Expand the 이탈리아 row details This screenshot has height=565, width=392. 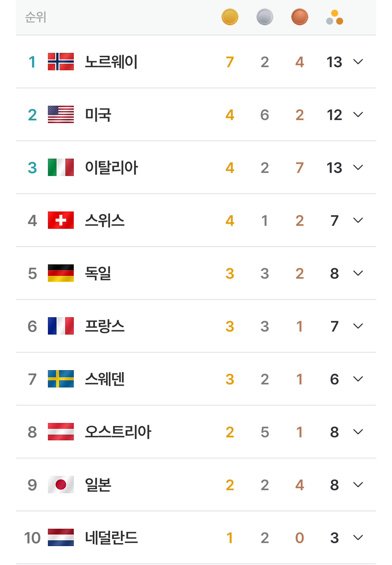pos(358,168)
